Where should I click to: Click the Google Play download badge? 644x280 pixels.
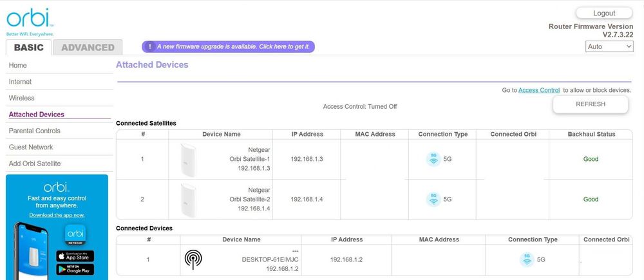pyautogui.click(x=75, y=269)
